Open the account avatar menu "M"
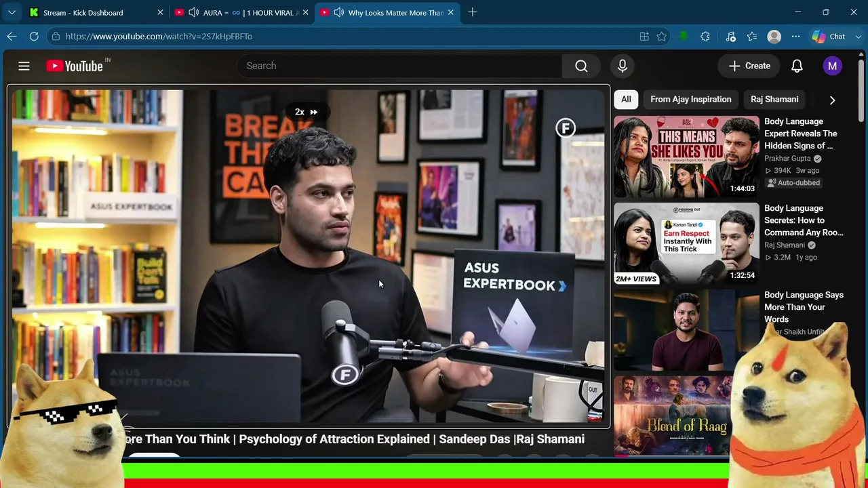868x488 pixels. [832, 66]
